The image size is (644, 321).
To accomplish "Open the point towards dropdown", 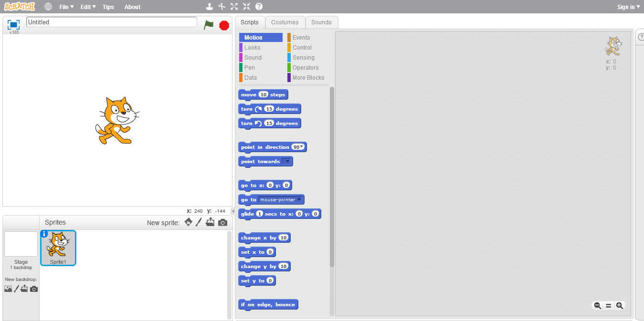I will pos(287,162).
